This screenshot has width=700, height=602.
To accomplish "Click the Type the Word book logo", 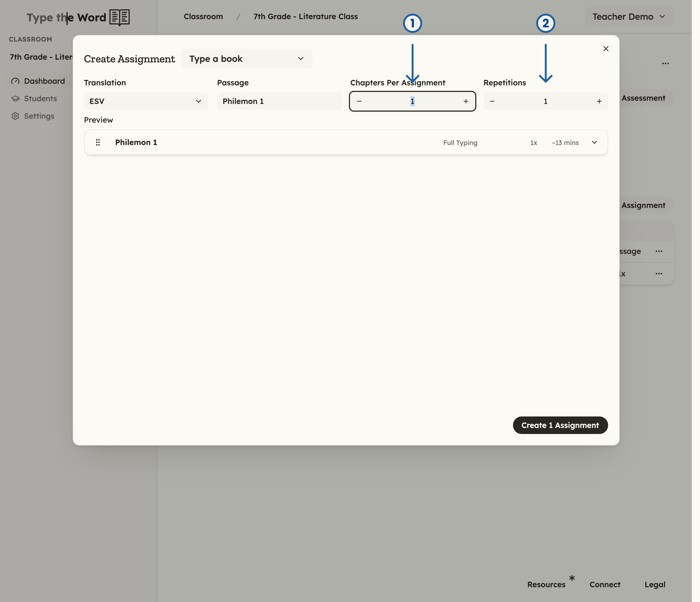I will coord(119,17).
